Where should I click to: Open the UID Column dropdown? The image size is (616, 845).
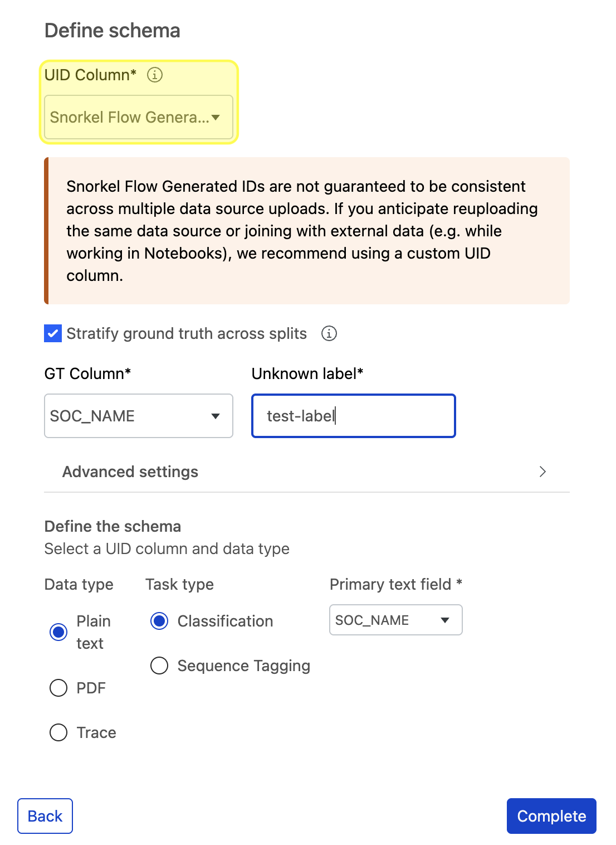[x=139, y=117]
